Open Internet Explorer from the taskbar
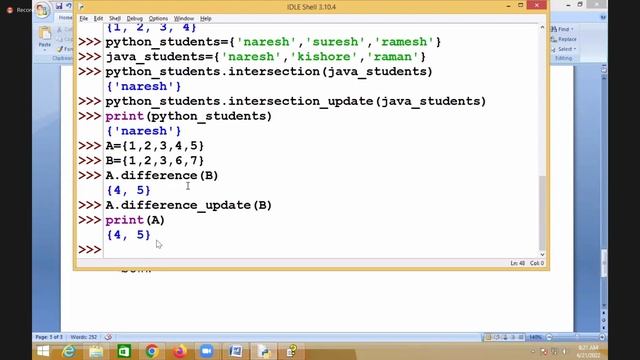 (69, 351)
